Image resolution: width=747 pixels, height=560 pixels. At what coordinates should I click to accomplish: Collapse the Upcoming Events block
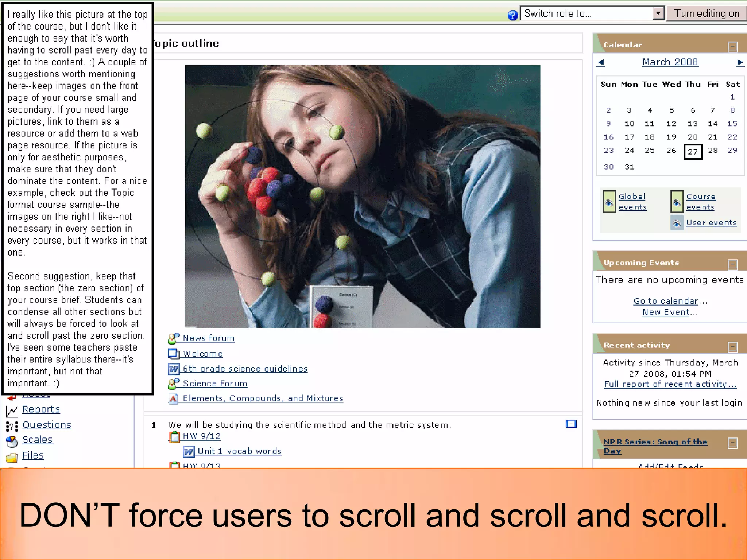732,264
